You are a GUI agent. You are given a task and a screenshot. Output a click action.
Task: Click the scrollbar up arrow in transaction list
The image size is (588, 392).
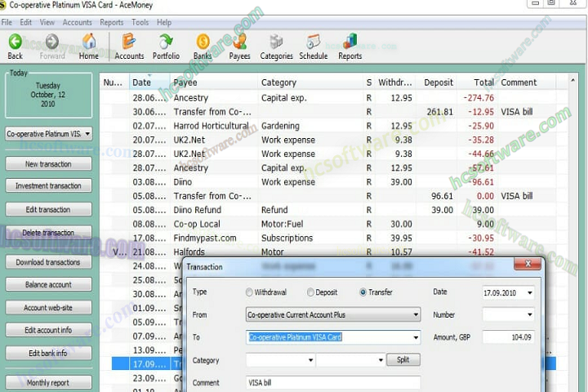[572, 80]
